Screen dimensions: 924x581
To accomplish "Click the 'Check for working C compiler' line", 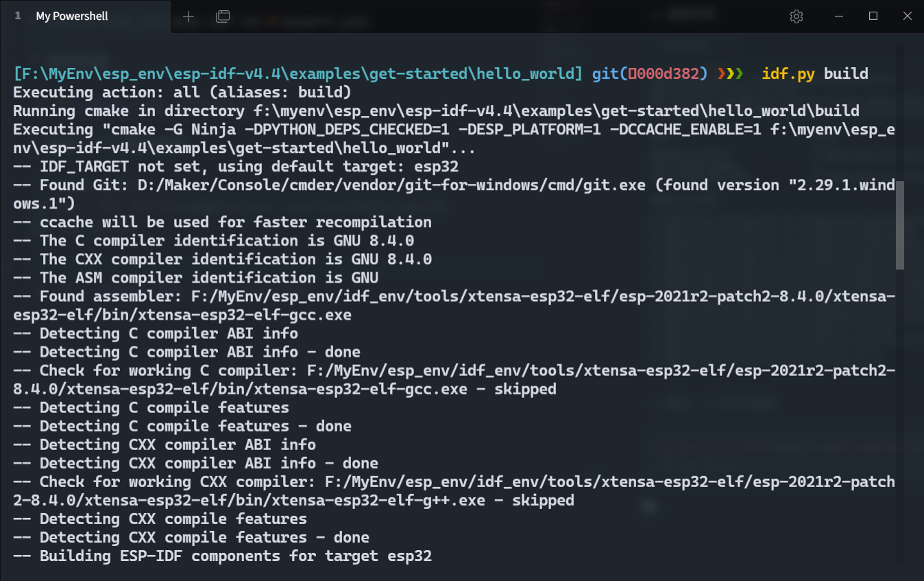I will pos(454,379).
